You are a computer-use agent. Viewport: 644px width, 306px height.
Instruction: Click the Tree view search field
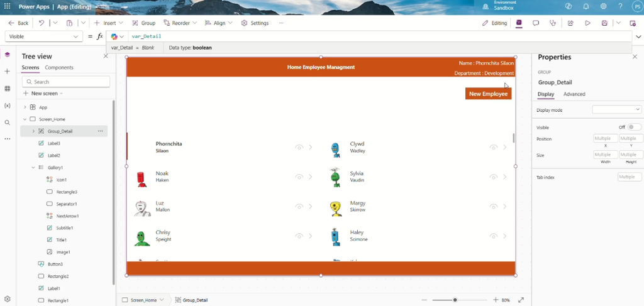(x=66, y=82)
